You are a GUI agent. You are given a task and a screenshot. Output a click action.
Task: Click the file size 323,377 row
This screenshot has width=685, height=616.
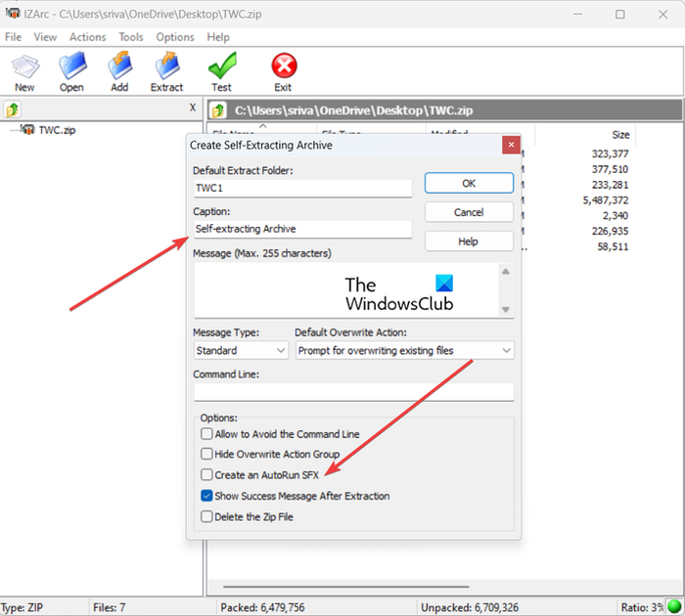pyautogui.click(x=610, y=154)
